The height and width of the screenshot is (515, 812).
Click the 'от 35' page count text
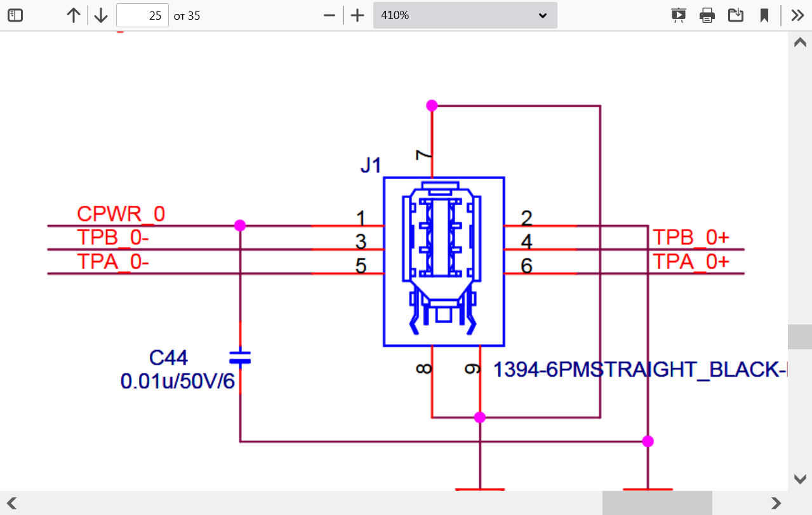point(187,16)
